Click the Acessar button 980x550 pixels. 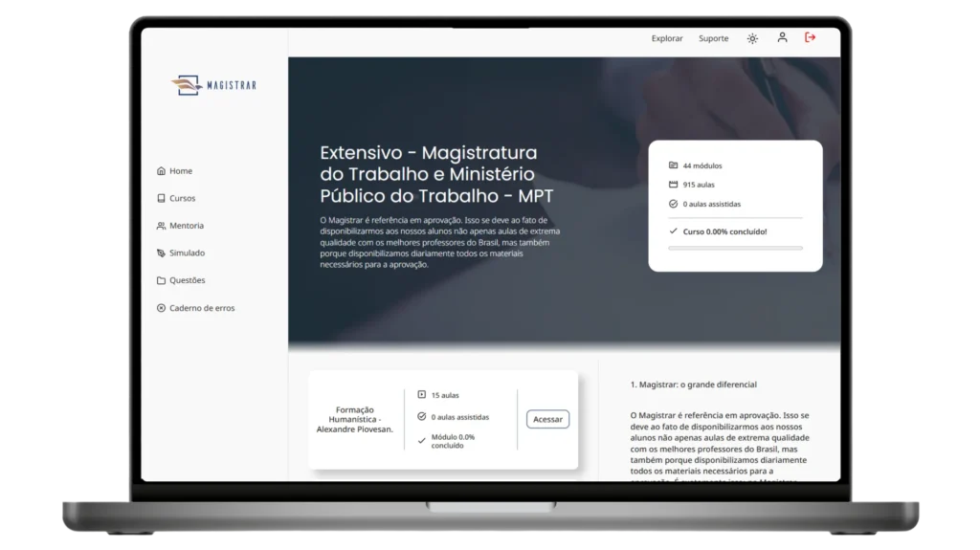(547, 419)
